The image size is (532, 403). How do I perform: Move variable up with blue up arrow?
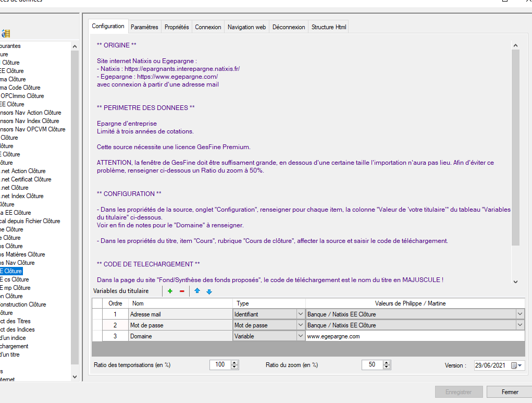coord(197,291)
